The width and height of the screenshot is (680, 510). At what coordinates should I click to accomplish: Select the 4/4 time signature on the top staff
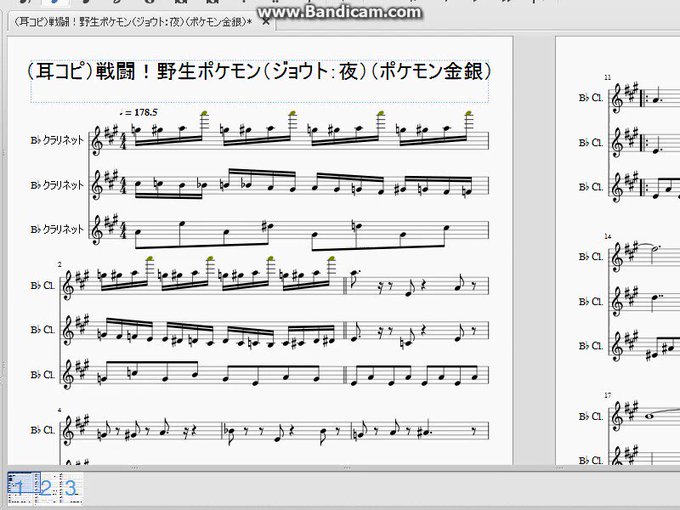[x=124, y=141]
